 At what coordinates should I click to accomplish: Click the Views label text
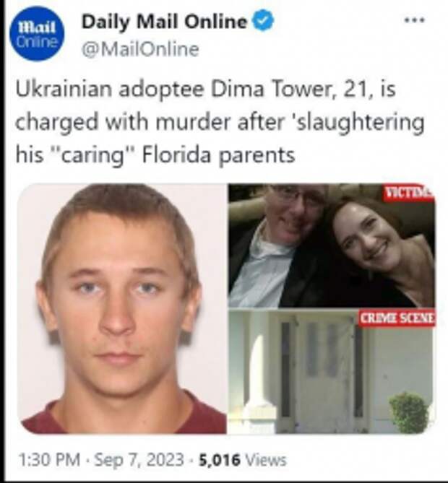(265, 460)
